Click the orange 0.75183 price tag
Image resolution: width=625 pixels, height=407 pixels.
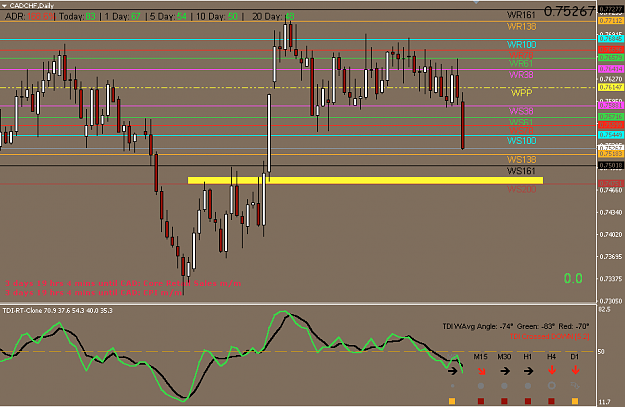[x=611, y=154]
